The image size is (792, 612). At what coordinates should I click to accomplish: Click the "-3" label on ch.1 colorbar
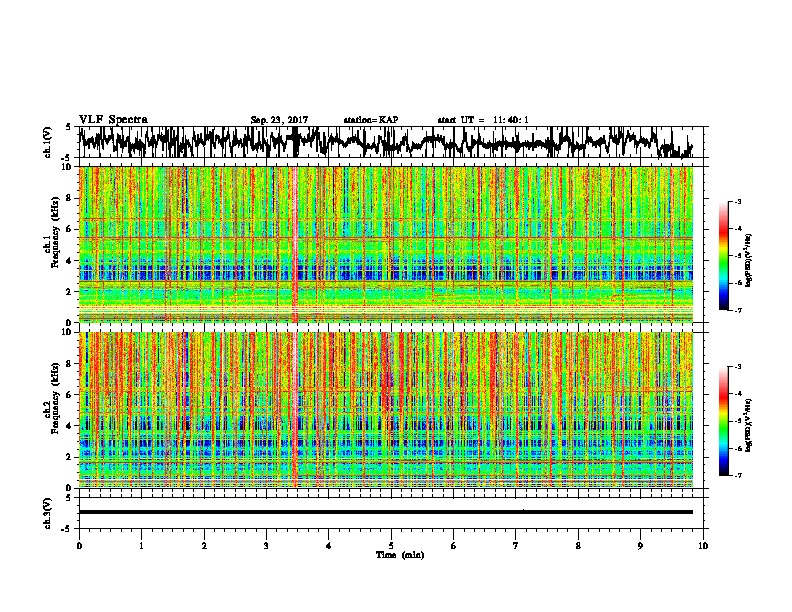click(x=738, y=201)
